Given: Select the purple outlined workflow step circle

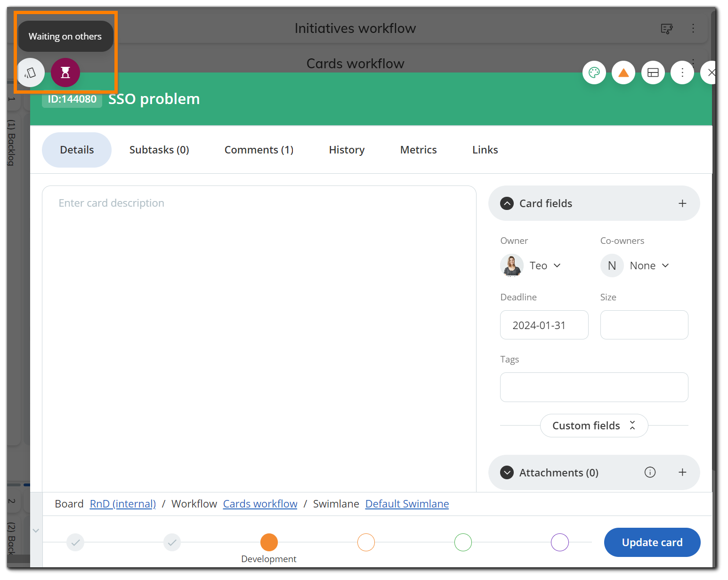Looking at the screenshot, I should coord(560,542).
